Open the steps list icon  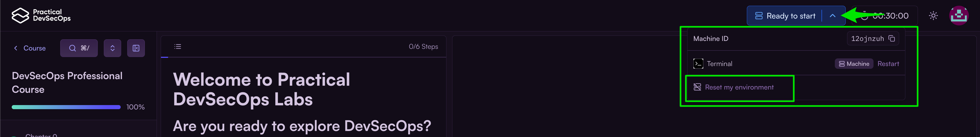pos(178,47)
